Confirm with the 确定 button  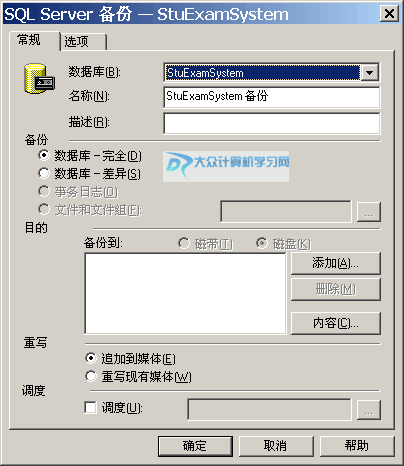[195, 446]
